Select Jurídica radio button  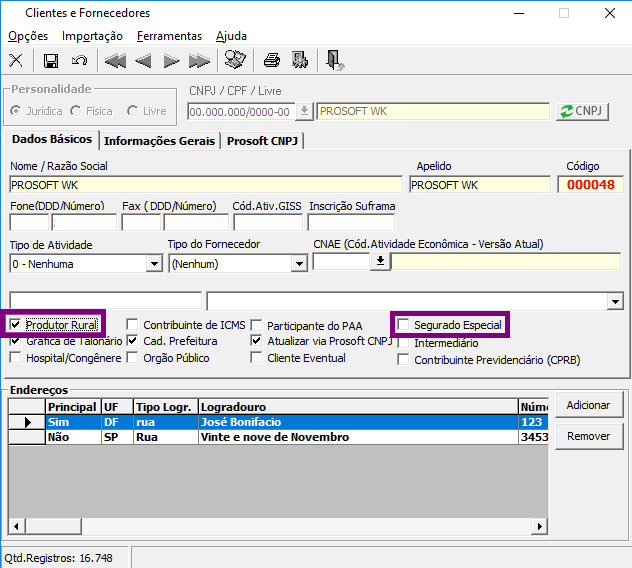16,111
